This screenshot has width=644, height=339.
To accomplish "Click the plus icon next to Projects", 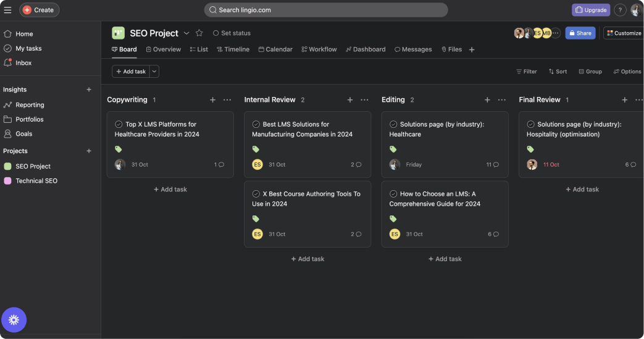I will point(89,151).
